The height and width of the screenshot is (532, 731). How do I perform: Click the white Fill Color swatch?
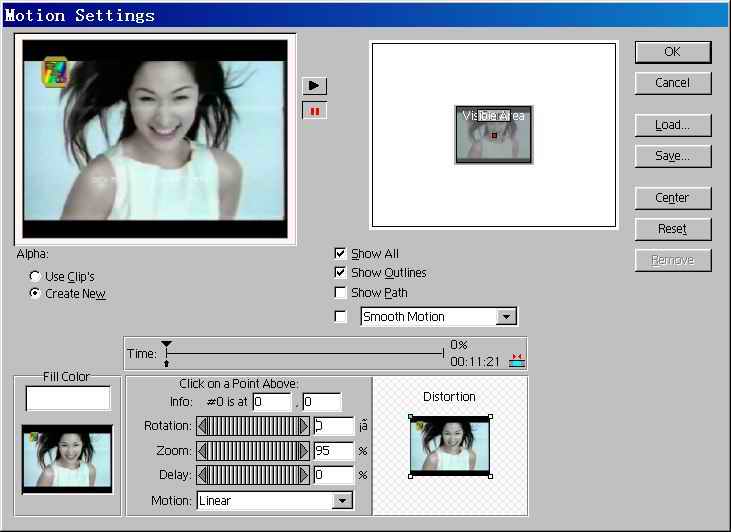pos(68,398)
